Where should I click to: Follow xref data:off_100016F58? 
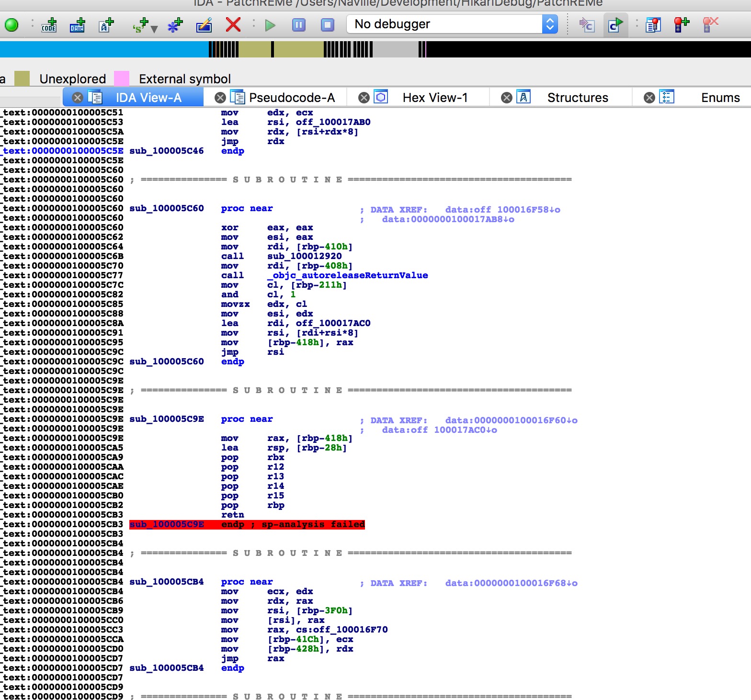503,210
